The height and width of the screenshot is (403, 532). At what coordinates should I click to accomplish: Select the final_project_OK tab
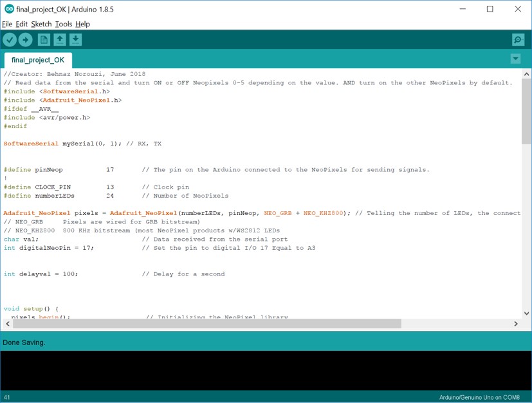(38, 60)
